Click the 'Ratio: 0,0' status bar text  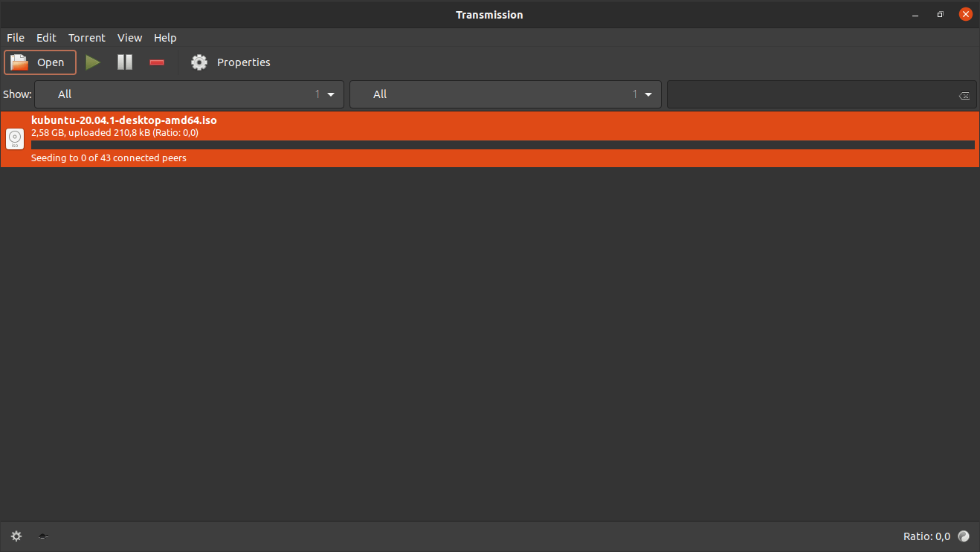926,536
